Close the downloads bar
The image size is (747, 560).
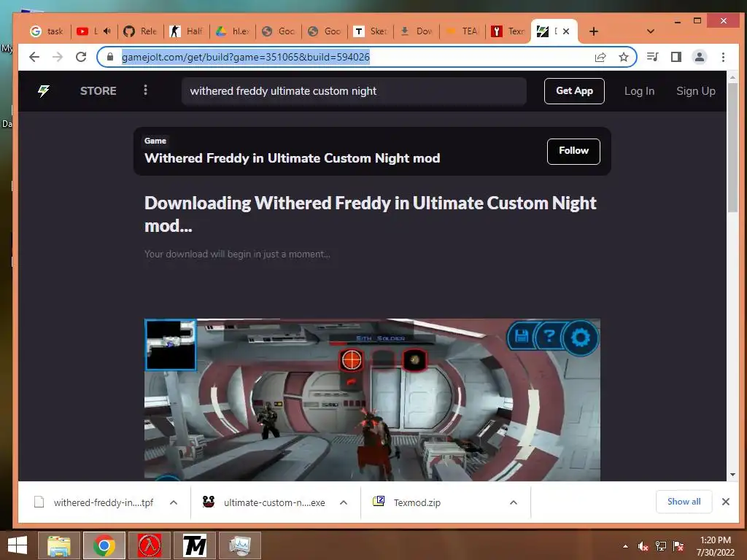(x=726, y=502)
